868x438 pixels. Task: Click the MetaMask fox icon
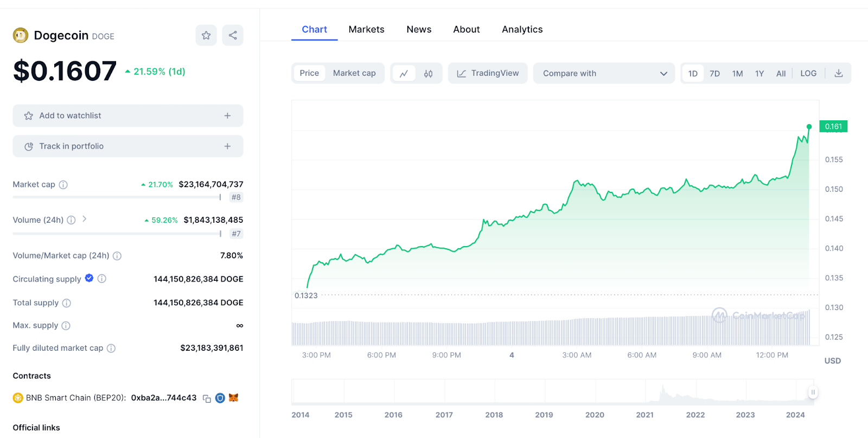pos(234,398)
